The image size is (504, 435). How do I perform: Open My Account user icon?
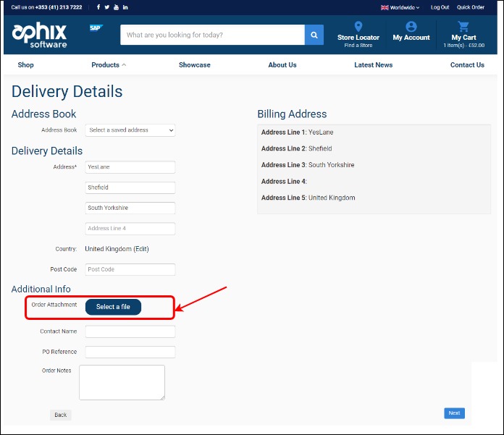click(411, 26)
